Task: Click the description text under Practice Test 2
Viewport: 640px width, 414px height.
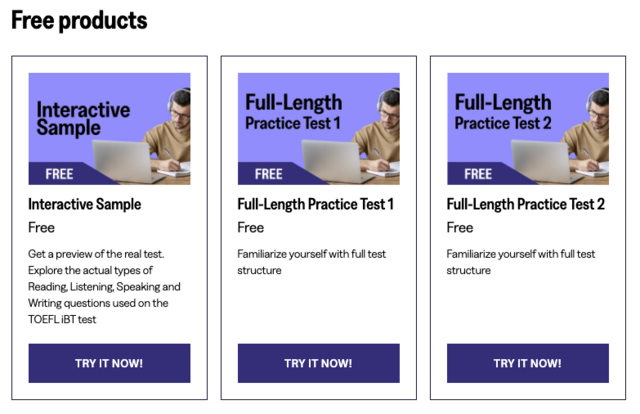Action: click(x=520, y=262)
